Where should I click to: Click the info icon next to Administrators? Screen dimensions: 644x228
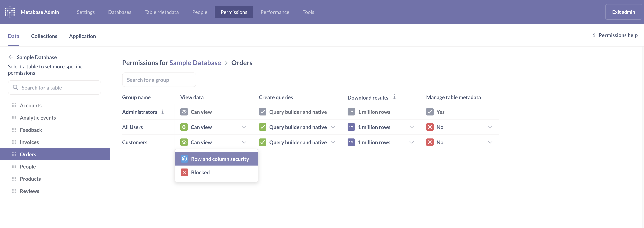click(x=163, y=112)
